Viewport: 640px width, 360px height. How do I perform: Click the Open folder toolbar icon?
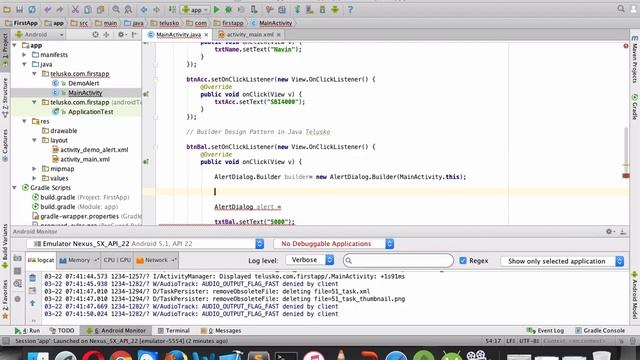point(7,9)
